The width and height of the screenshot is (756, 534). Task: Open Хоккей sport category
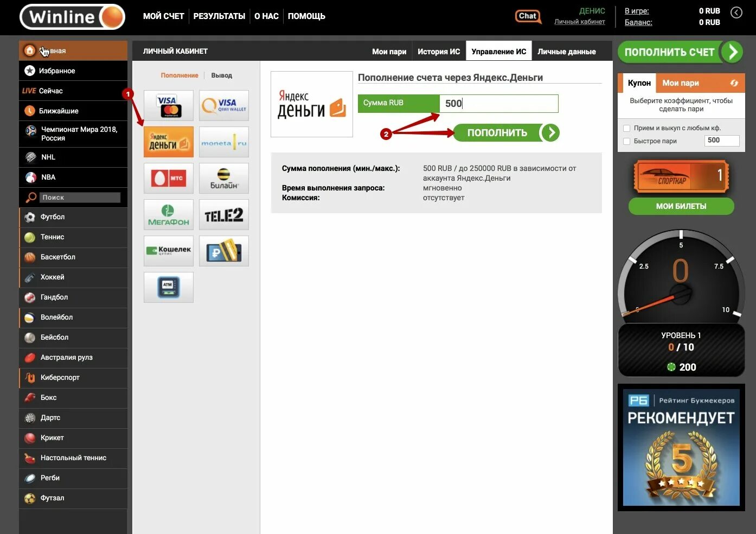point(73,277)
